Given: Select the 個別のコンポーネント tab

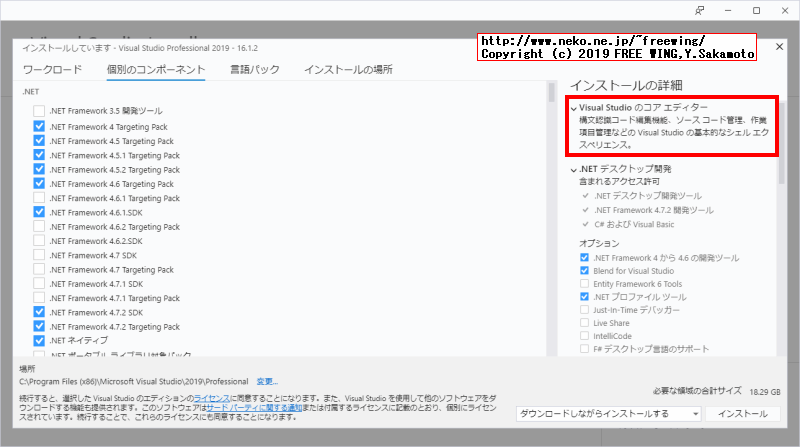Looking at the screenshot, I should point(156,69).
